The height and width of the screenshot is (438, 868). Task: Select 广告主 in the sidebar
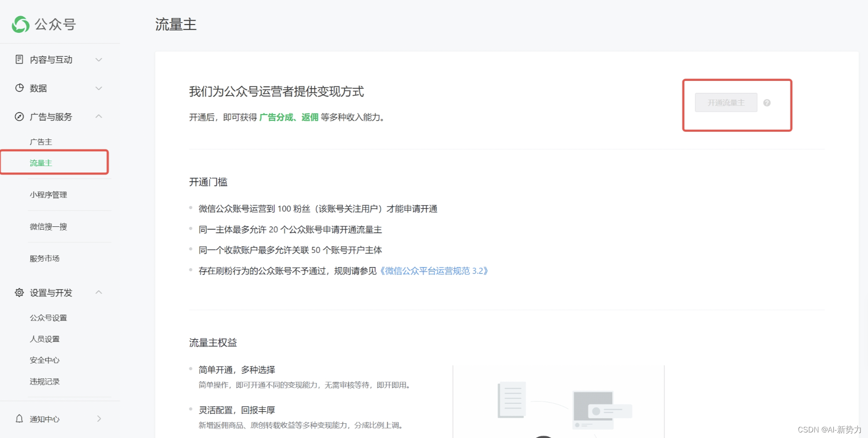41,142
